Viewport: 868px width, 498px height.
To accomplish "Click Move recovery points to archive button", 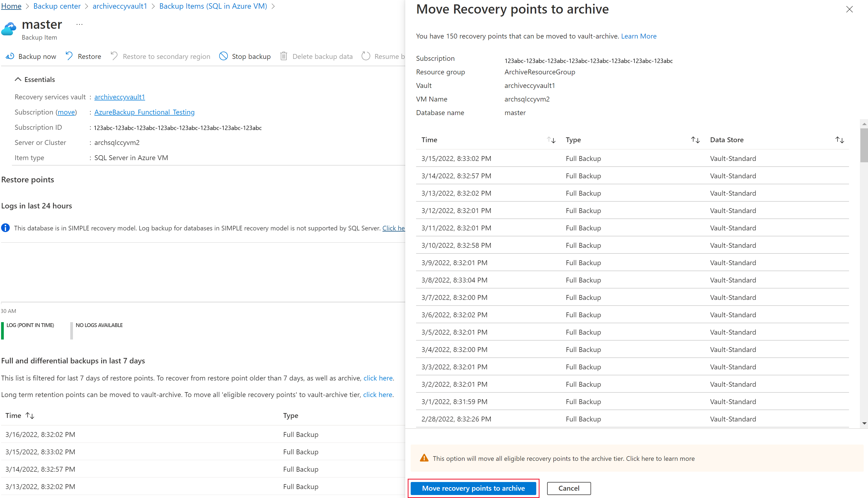I will [474, 488].
